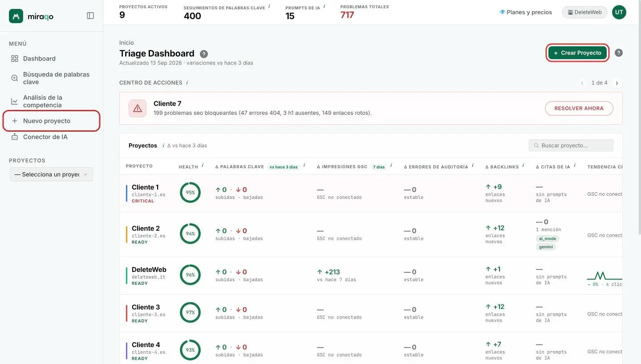Image resolution: width=641 pixels, height=364 pixels.
Task: Open the Cliente 4 project name
Action: click(x=146, y=345)
